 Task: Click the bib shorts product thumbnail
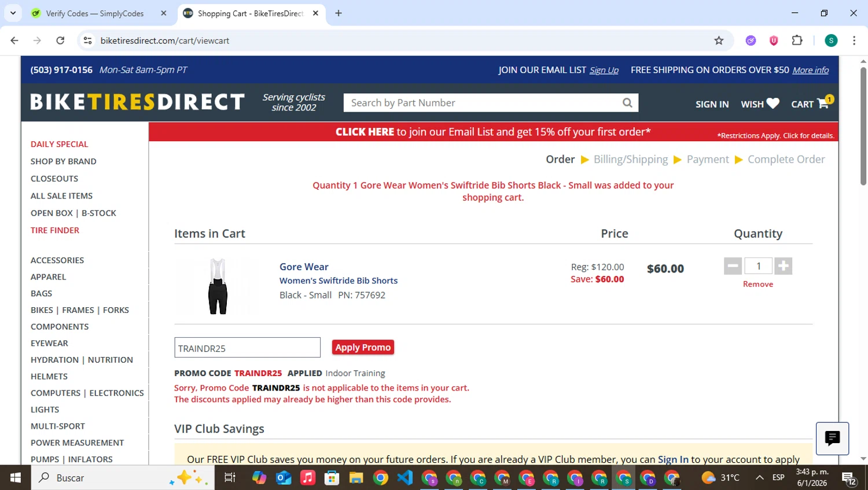point(218,286)
